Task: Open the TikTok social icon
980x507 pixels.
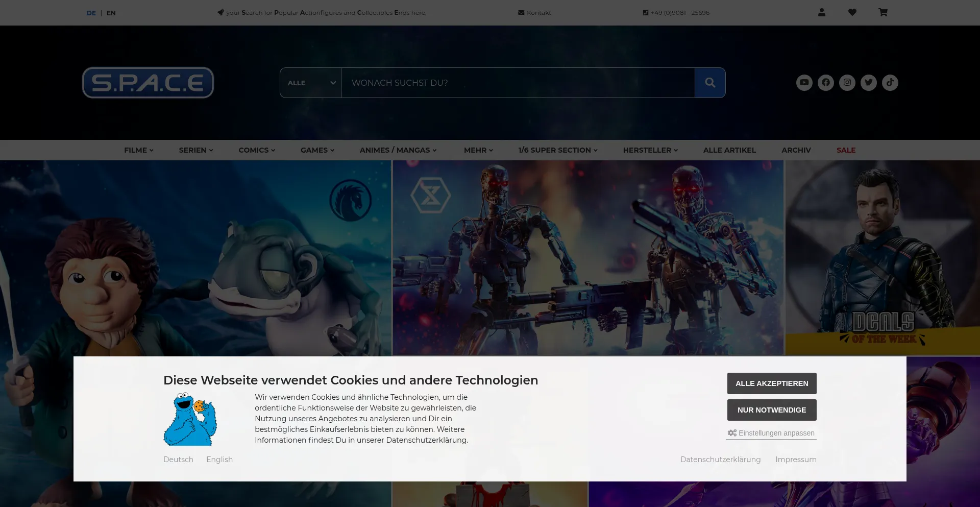Action: (x=890, y=83)
